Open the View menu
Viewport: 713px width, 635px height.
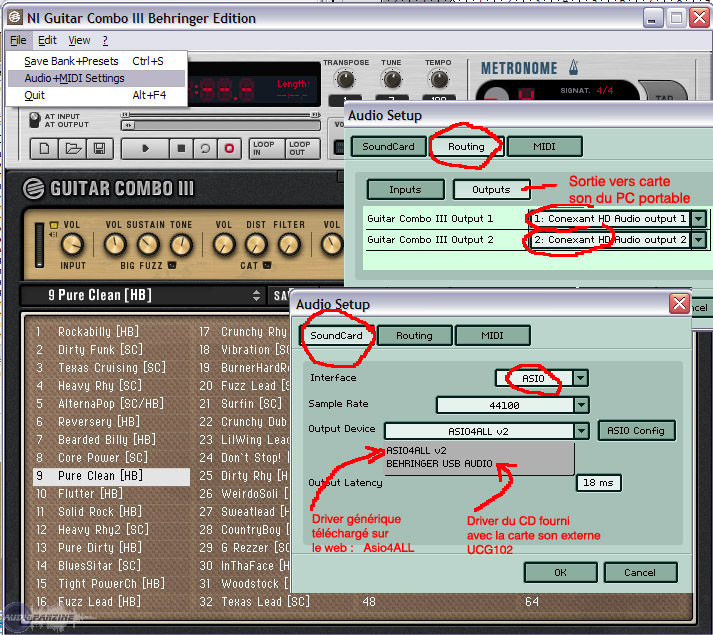79,40
